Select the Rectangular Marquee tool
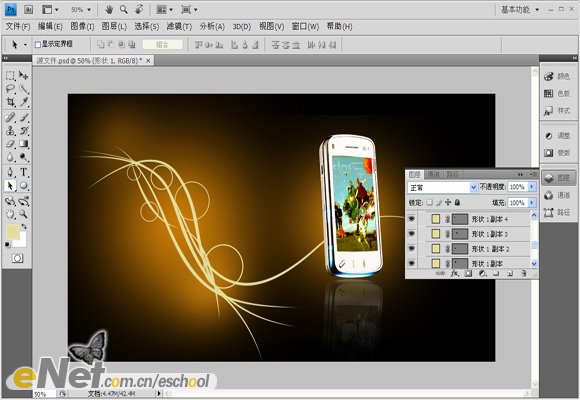 [x=10, y=75]
